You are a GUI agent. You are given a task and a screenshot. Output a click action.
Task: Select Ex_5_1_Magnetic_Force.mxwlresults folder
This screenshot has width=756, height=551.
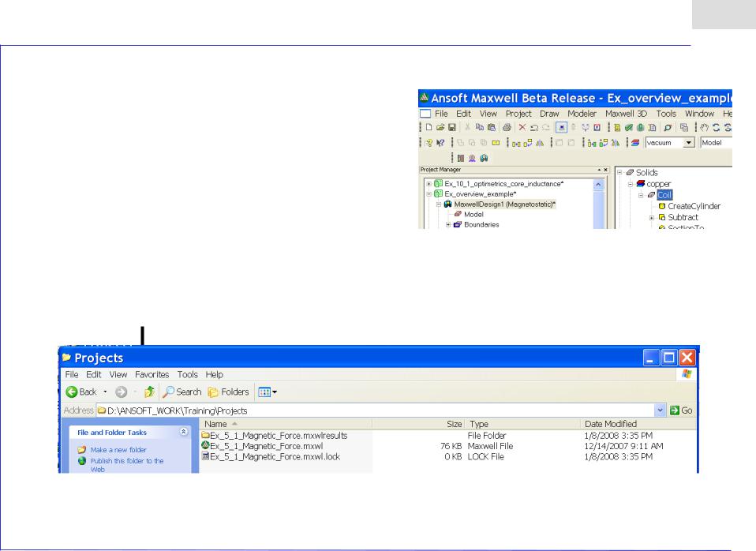(x=279, y=435)
